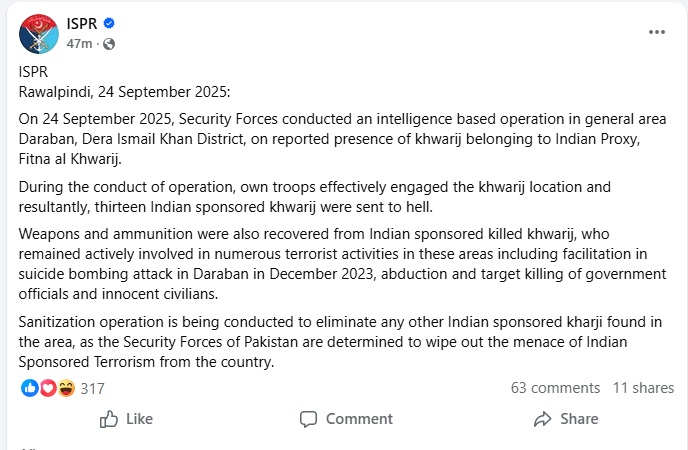Click the thumbs-up outline icon
The image size is (688, 450).
[109, 419]
